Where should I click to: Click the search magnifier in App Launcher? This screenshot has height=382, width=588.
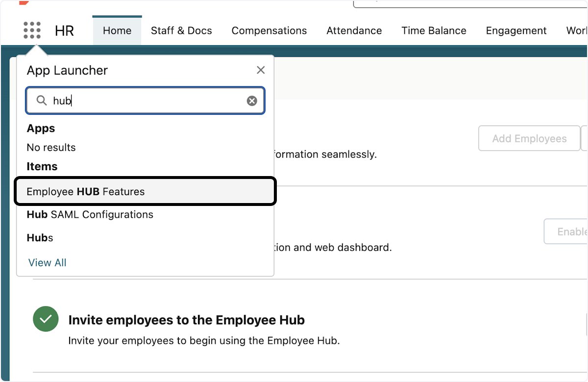pyautogui.click(x=42, y=101)
